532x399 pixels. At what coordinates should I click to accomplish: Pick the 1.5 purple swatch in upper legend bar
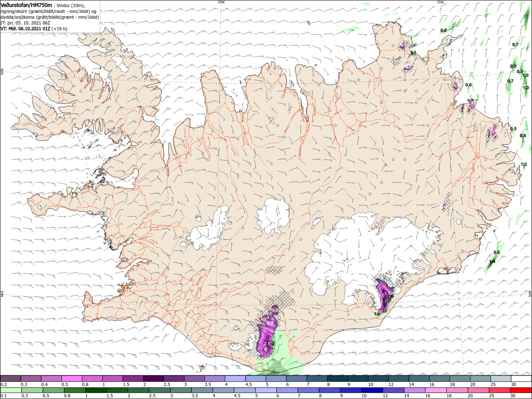point(133,379)
